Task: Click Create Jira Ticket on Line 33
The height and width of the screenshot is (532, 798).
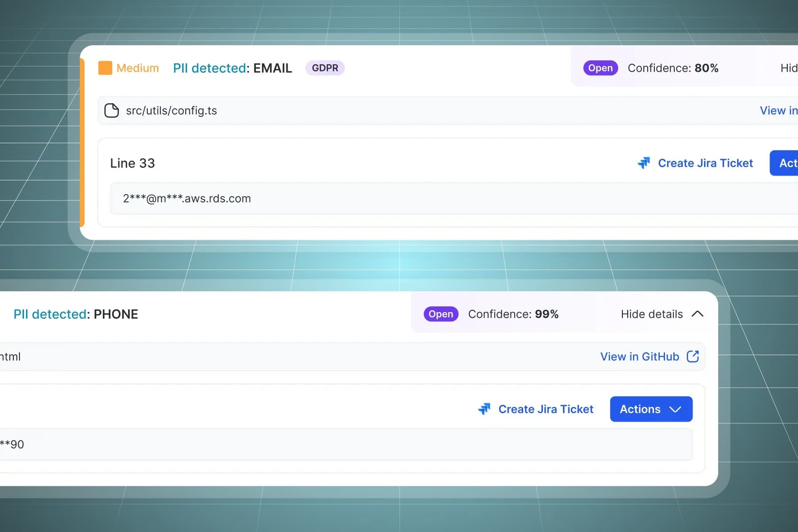Action: pos(705,163)
